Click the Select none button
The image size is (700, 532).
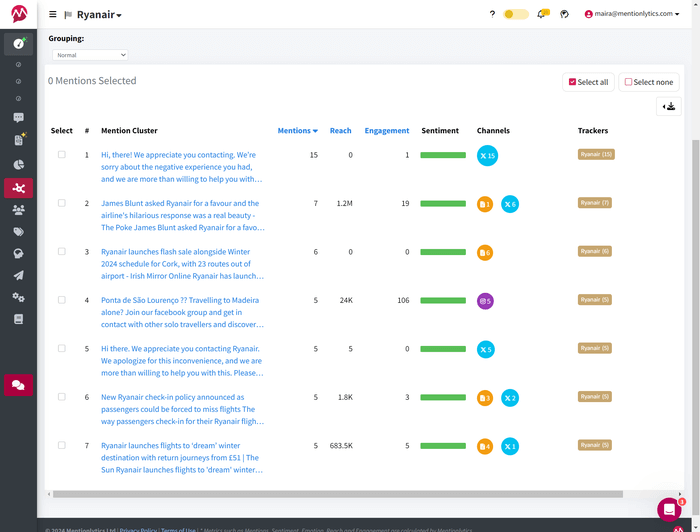click(x=649, y=82)
